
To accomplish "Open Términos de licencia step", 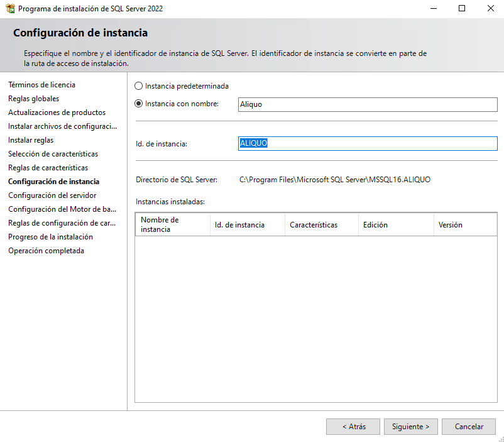I will [41, 85].
